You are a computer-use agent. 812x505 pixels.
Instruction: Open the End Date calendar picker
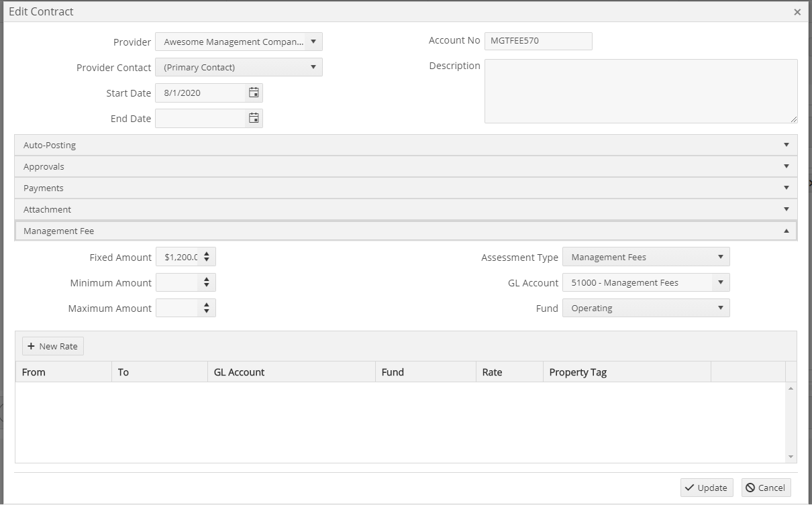254,118
